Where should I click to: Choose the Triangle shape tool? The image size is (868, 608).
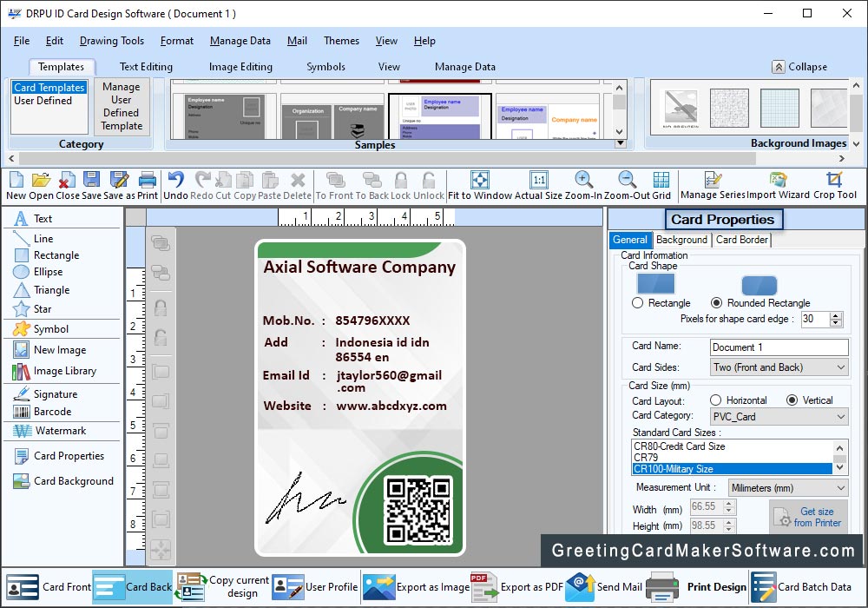click(x=42, y=290)
